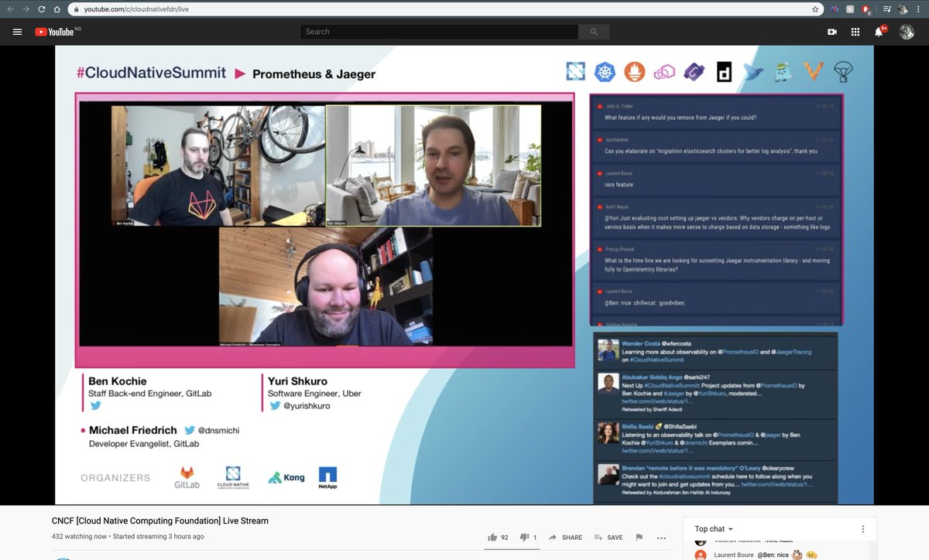The width and height of the screenshot is (929, 560).
Task: Click Laurent Boure's chat avatar
Action: tap(701, 555)
